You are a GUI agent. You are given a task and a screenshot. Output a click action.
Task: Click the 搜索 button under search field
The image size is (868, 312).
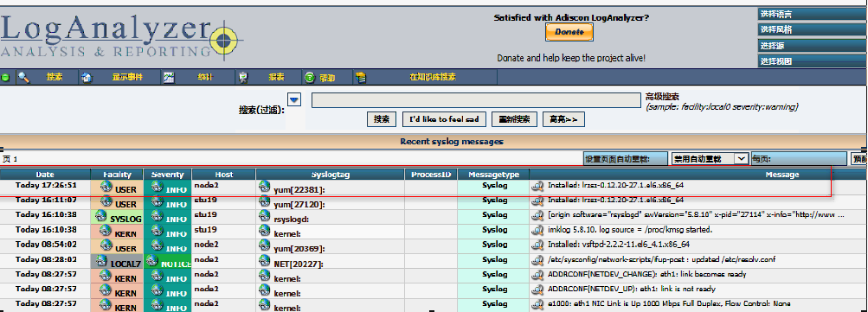pos(382,119)
